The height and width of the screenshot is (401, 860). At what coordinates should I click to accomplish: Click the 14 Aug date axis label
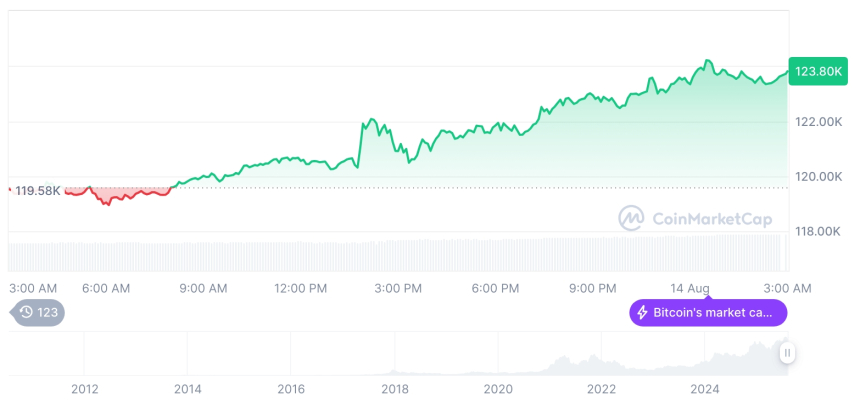[691, 288]
